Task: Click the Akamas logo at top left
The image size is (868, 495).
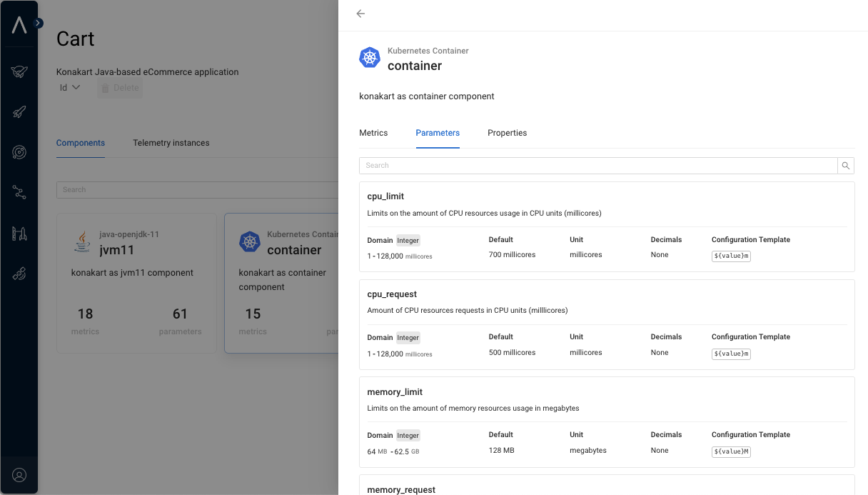Action: 19,26
